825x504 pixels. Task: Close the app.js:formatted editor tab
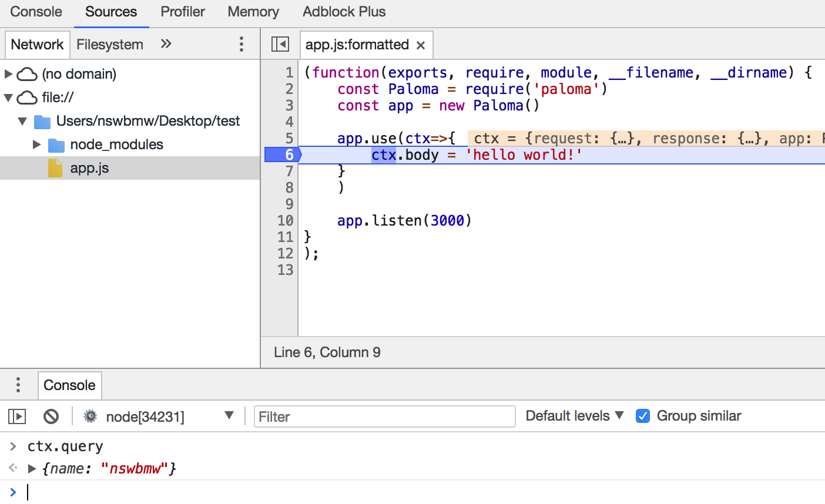click(421, 45)
